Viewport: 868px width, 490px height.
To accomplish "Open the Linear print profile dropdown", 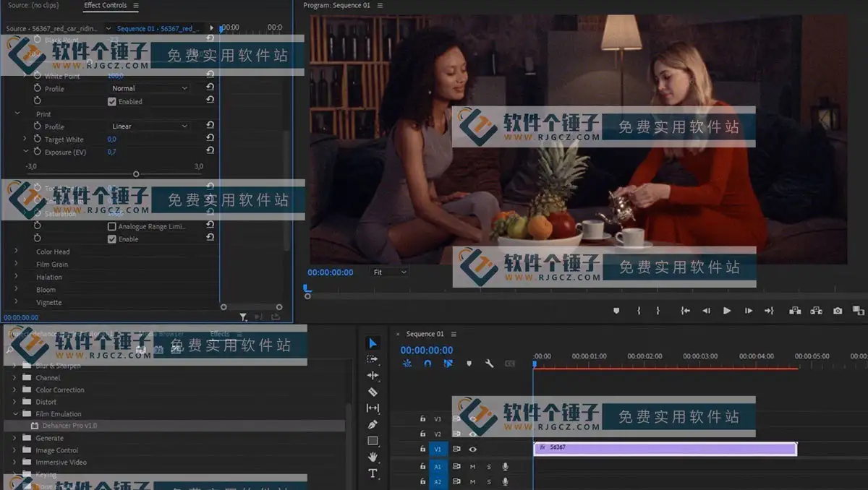I will [x=150, y=126].
